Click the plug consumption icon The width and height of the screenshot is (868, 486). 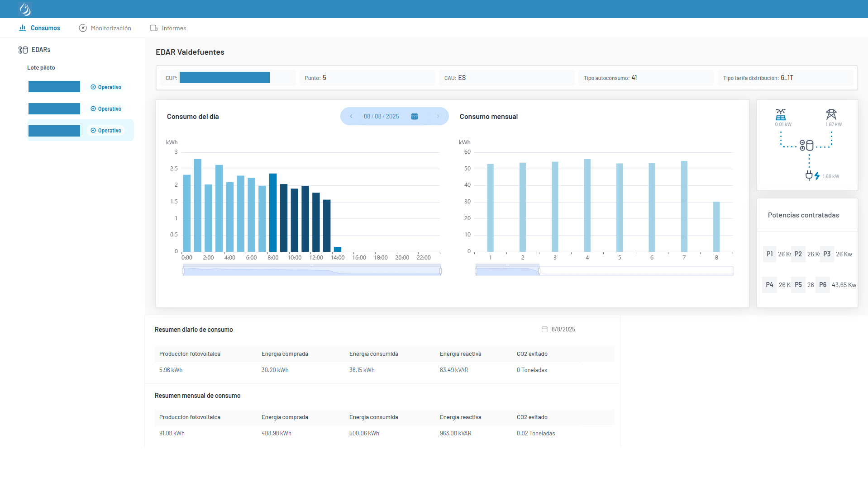click(x=809, y=176)
